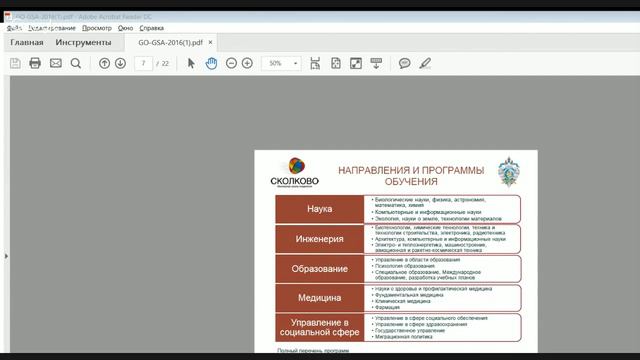Print the document using the printer icon

pos(35,63)
